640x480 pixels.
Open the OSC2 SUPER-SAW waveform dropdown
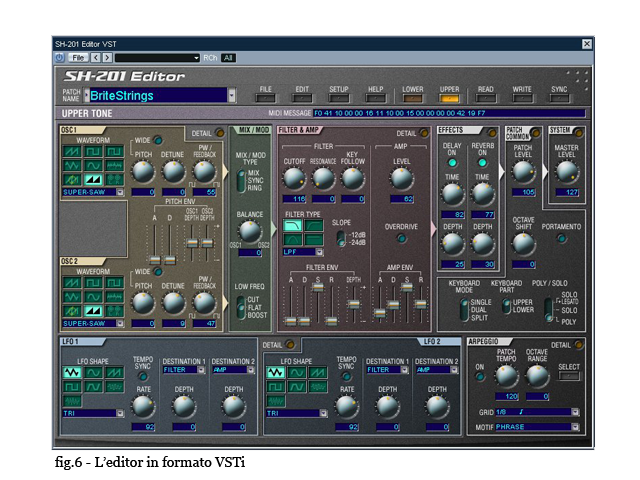120,323
